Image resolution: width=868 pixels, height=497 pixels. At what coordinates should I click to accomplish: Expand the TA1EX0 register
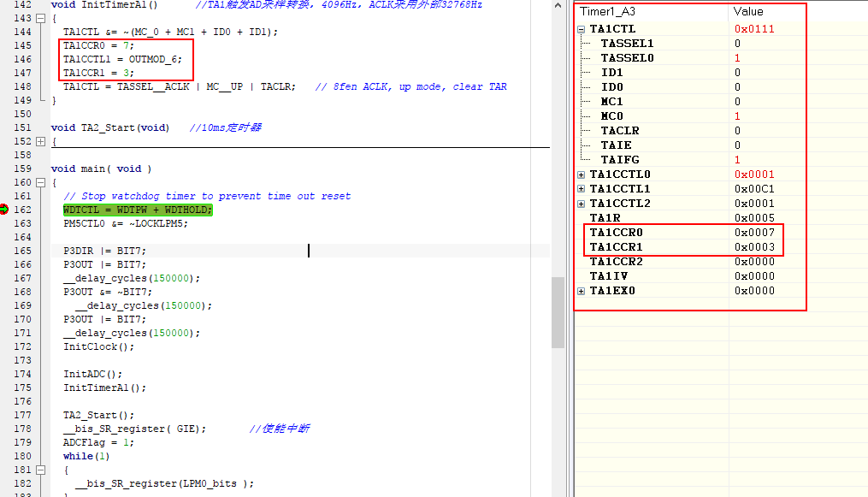582,291
